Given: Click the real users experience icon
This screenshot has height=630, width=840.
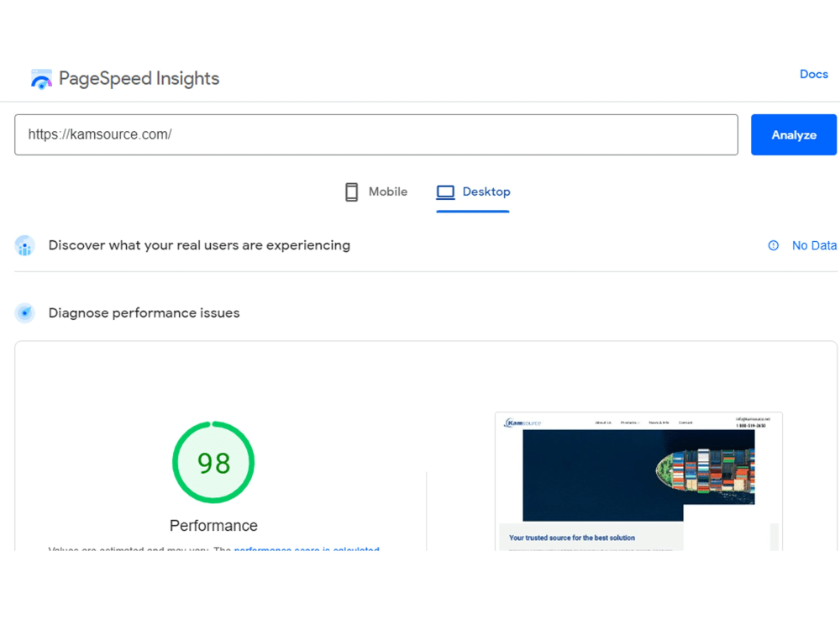Looking at the screenshot, I should pyautogui.click(x=24, y=246).
